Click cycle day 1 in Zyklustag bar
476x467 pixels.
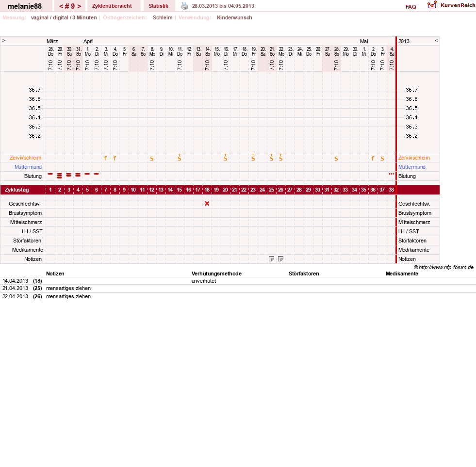50,190
